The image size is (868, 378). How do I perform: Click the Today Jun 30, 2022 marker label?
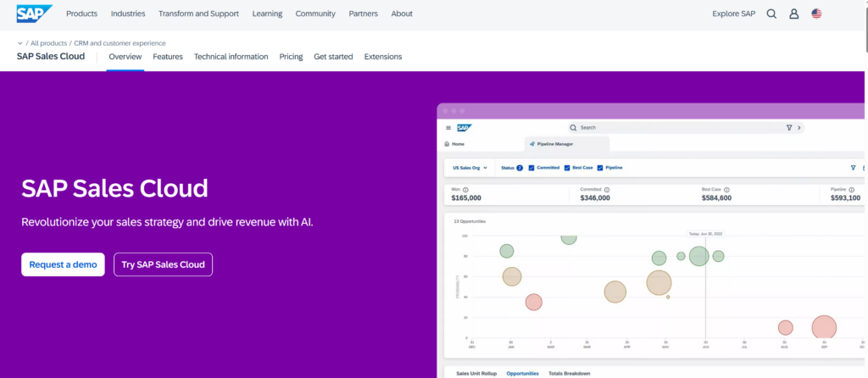(705, 234)
